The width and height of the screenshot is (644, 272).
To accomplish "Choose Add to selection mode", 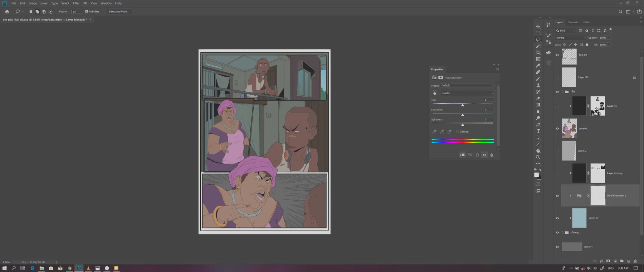I will [37, 11].
